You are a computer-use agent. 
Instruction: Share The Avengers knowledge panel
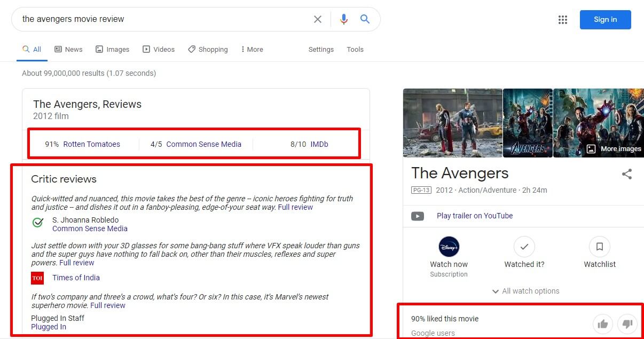[x=627, y=174]
